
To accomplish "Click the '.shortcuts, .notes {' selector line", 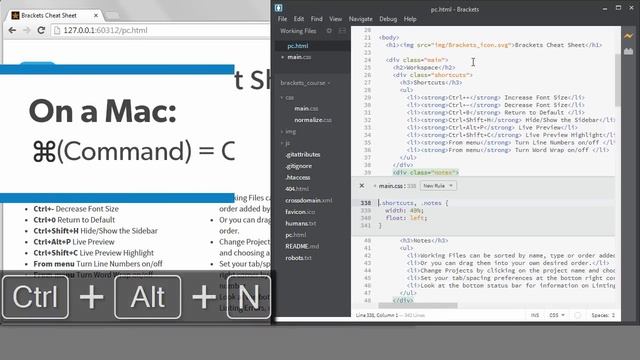I will [x=413, y=203].
